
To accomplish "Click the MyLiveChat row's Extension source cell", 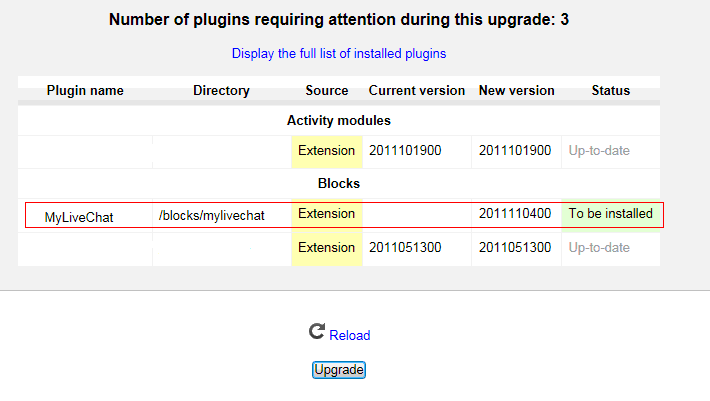I will coord(327,214).
